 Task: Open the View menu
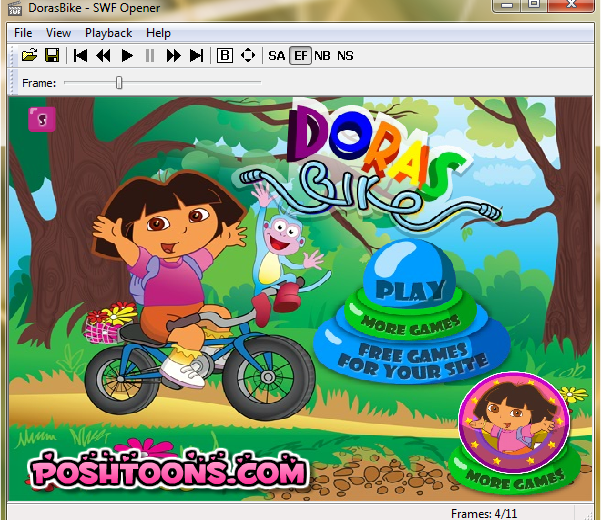58,33
